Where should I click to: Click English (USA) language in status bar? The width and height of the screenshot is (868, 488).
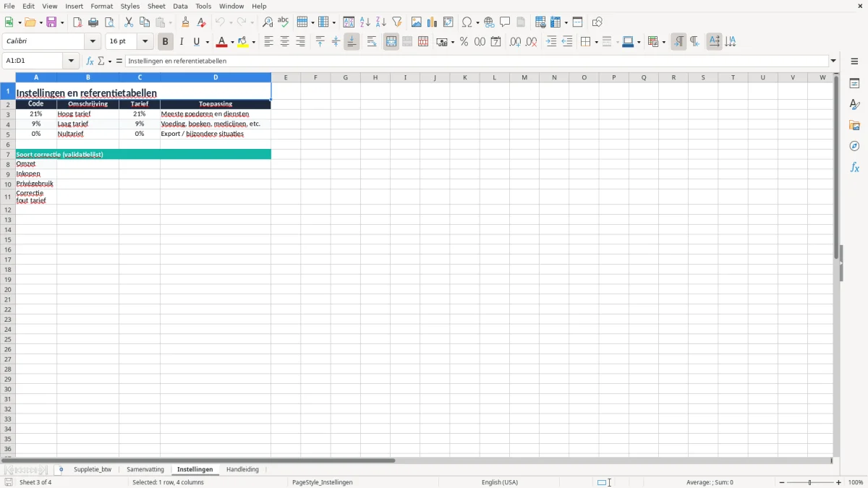pos(500,482)
